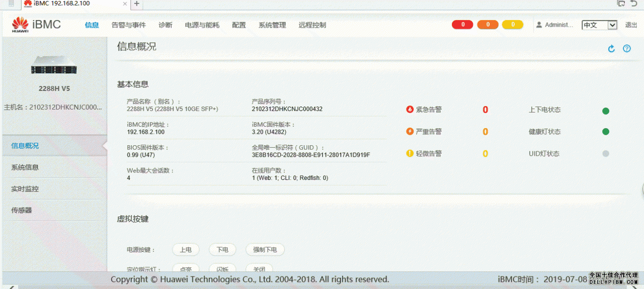Open the 中文 language dropdown
This screenshot has height=289, width=644.
coord(599,25)
